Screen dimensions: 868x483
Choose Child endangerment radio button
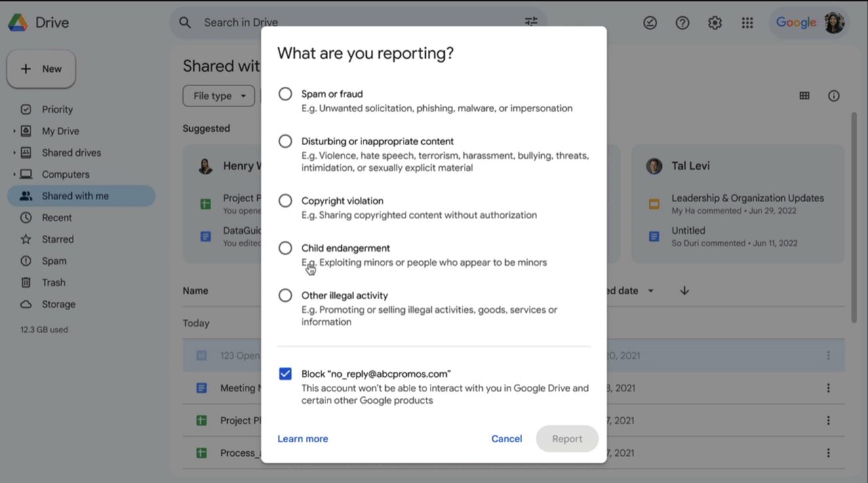coord(285,248)
